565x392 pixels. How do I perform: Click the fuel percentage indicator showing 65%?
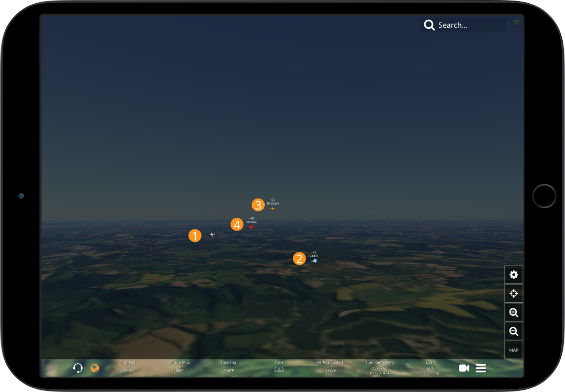click(x=430, y=368)
